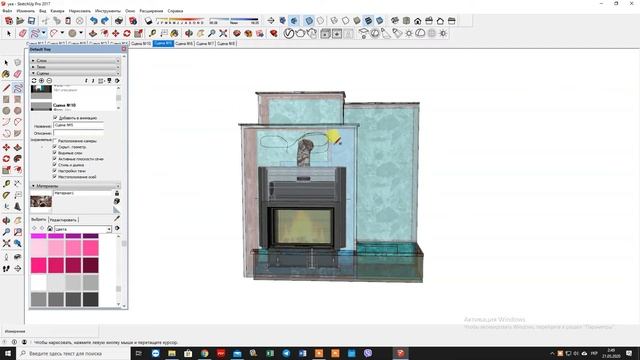Enable the 'Расположение камеры' checkbox

tap(55, 140)
